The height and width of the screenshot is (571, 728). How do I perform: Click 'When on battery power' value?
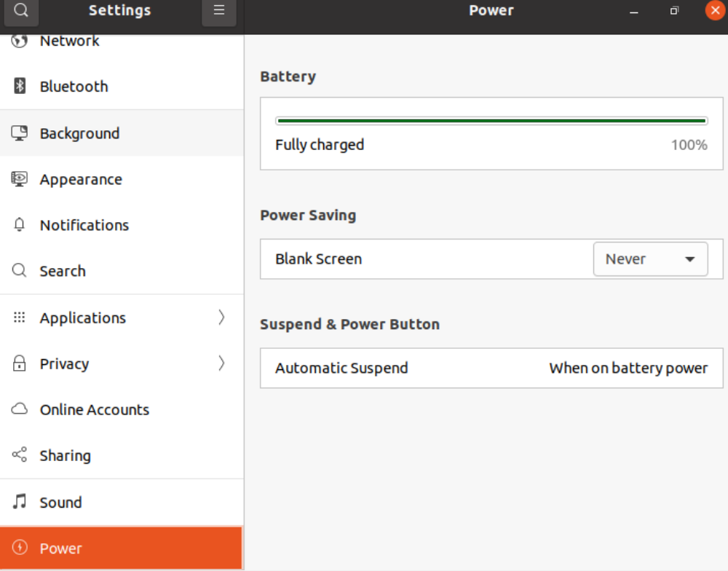(x=628, y=368)
